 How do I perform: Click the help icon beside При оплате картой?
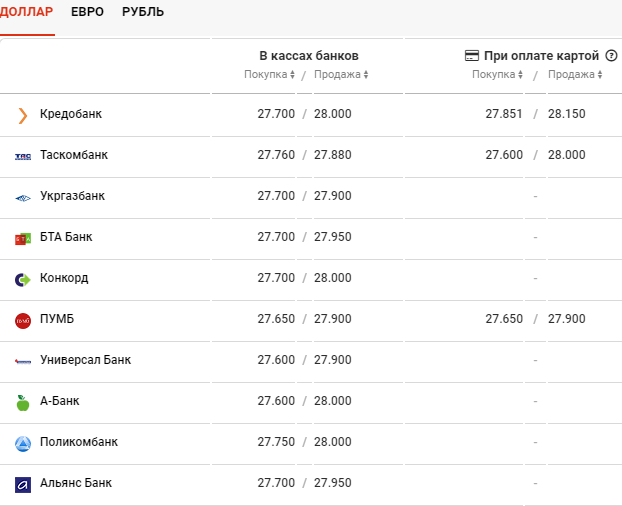(611, 56)
